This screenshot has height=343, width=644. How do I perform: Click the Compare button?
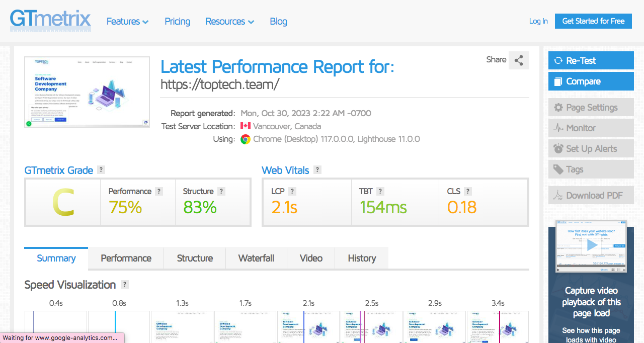591,81
